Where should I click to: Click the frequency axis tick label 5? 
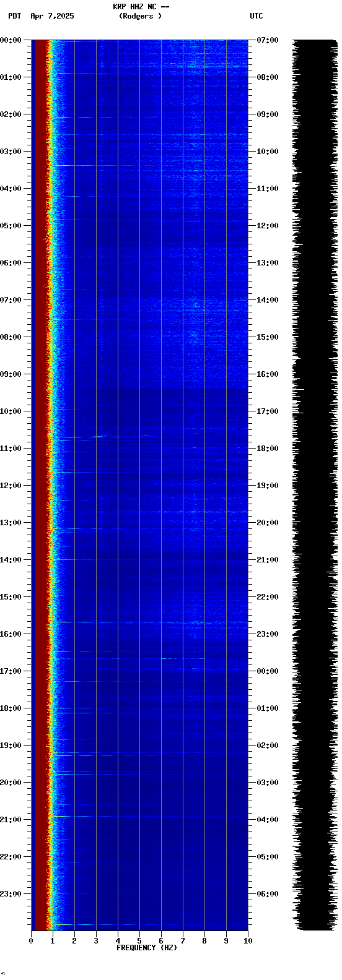[139, 941]
